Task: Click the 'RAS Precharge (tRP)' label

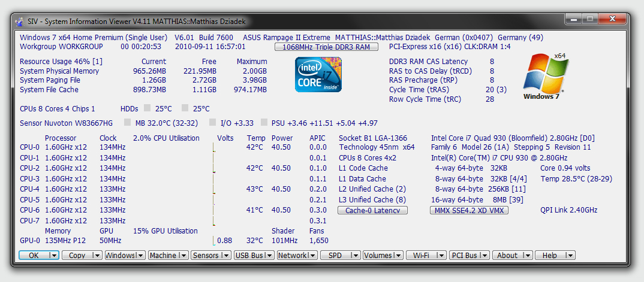Action: [x=422, y=80]
